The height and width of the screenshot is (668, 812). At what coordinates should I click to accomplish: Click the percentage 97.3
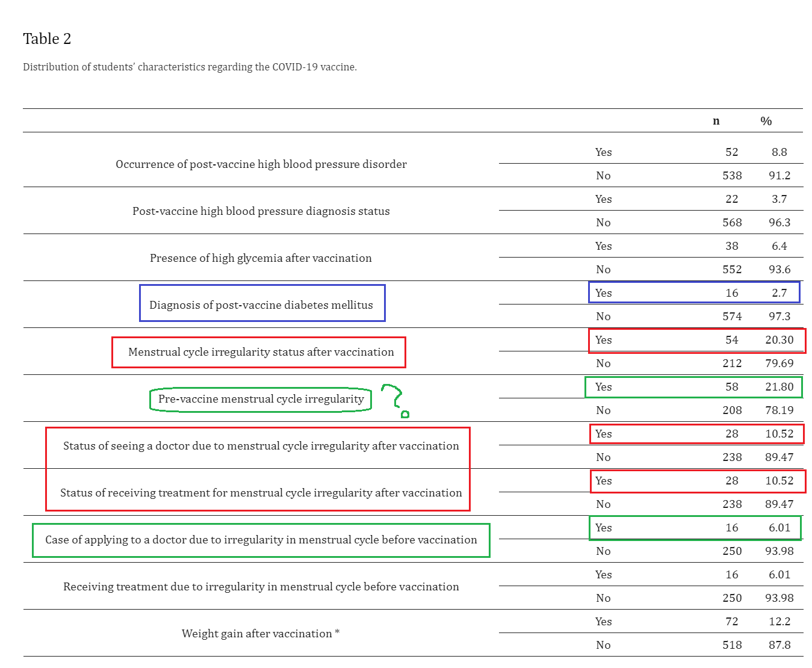coord(779,317)
